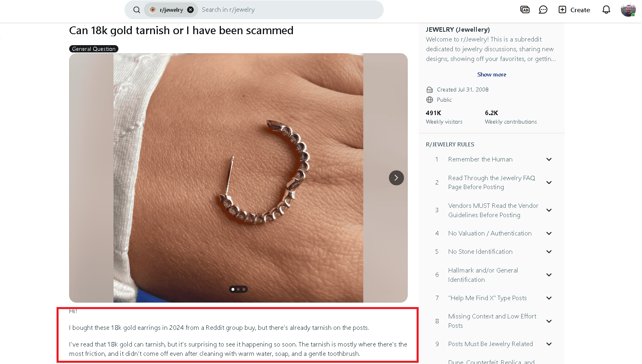Click Show more in community description
The image size is (642, 364).
[491, 74]
